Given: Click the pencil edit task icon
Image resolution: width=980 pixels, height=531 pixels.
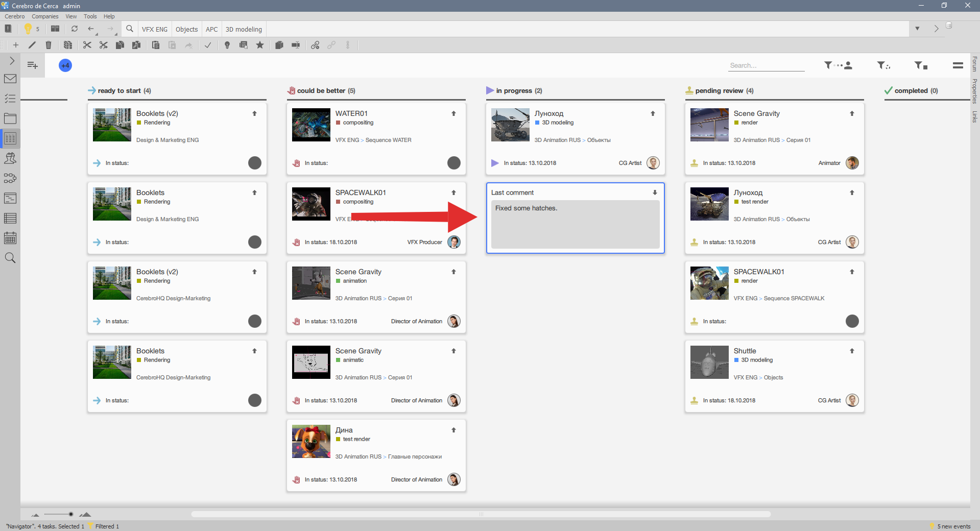Looking at the screenshot, I should 32,45.
